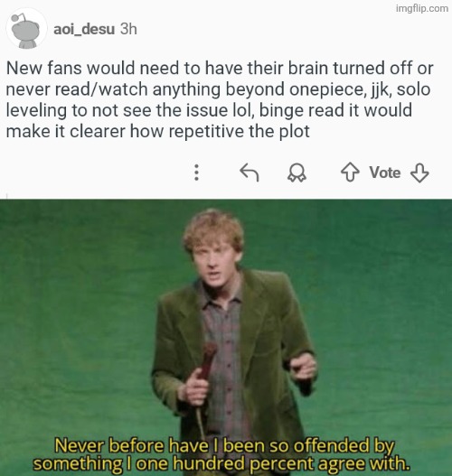Open the imgflip.com watermark link
452x476 pixels.
click(422, 8)
